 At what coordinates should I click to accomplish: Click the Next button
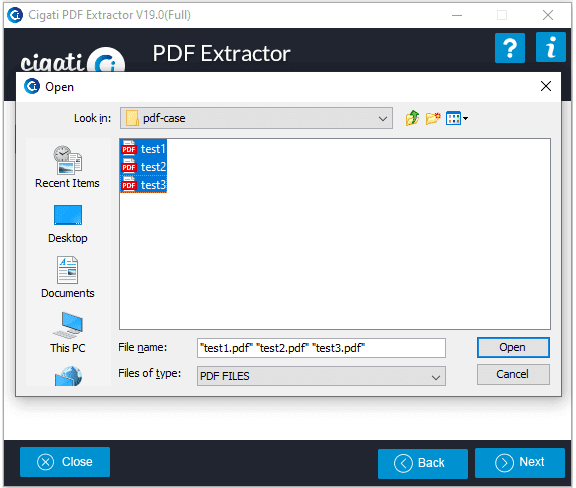(x=519, y=463)
